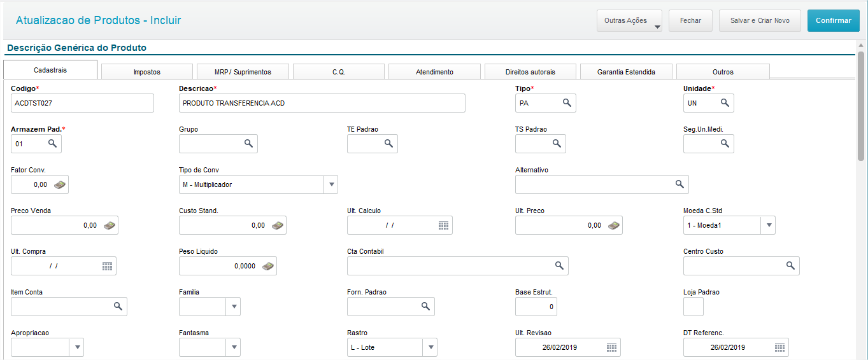Click the Grupo field search icon
Screen dimensions: 868x360
click(248, 144)
